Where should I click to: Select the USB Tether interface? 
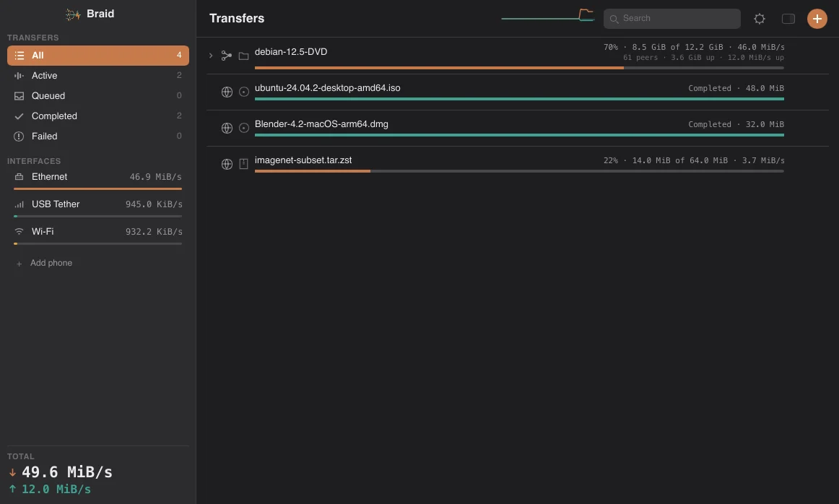(98, 207)
